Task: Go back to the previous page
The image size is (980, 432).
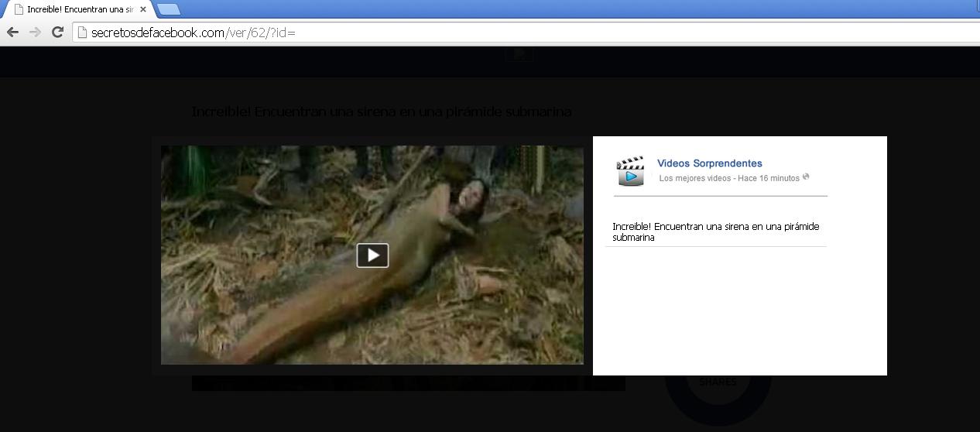Action: 12,32
